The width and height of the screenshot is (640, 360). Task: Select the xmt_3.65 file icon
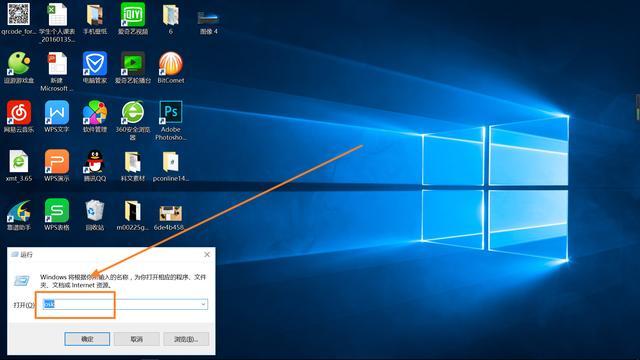(19, 162)
